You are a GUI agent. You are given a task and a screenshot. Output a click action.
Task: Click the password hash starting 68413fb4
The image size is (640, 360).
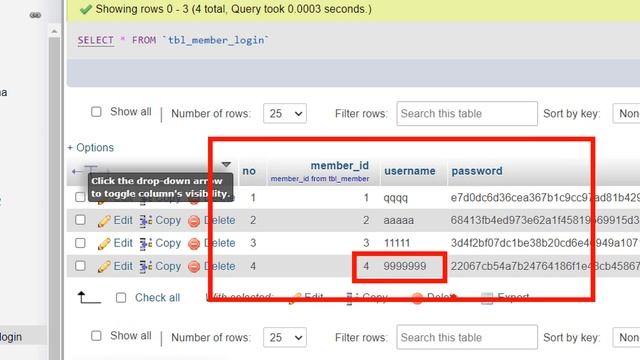545,220
